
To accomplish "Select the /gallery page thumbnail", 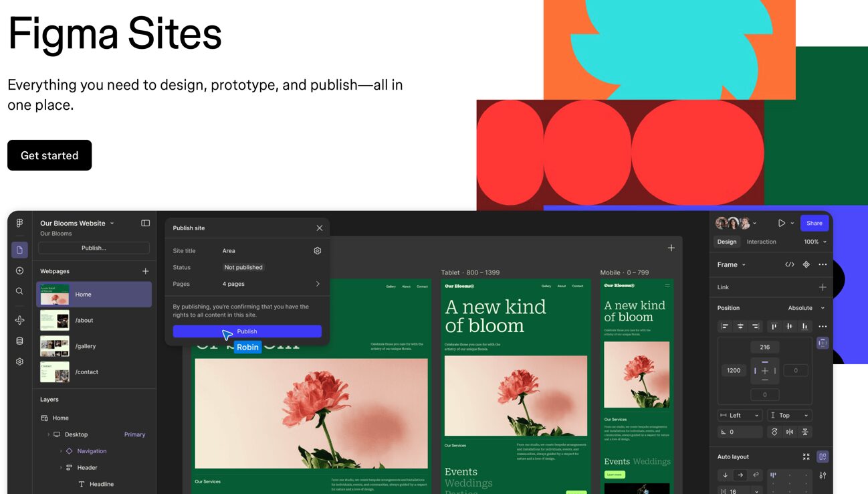I will click(x=55, y=346).
